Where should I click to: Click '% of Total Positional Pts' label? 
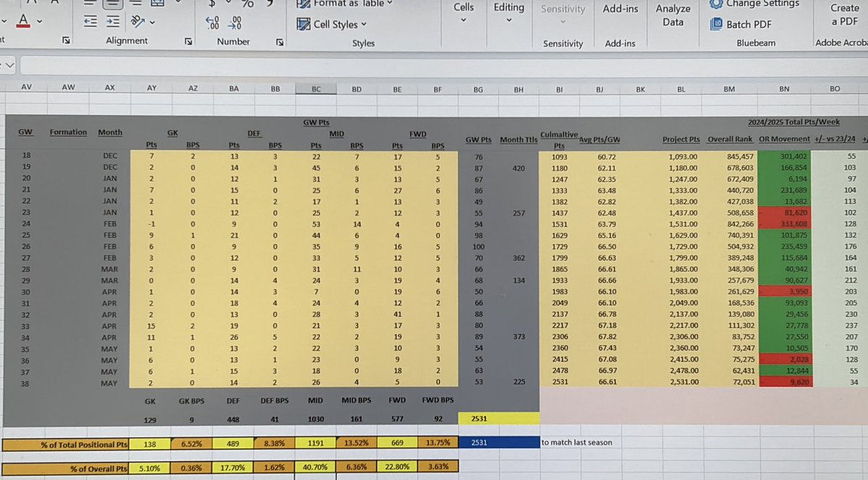point(66,444)
